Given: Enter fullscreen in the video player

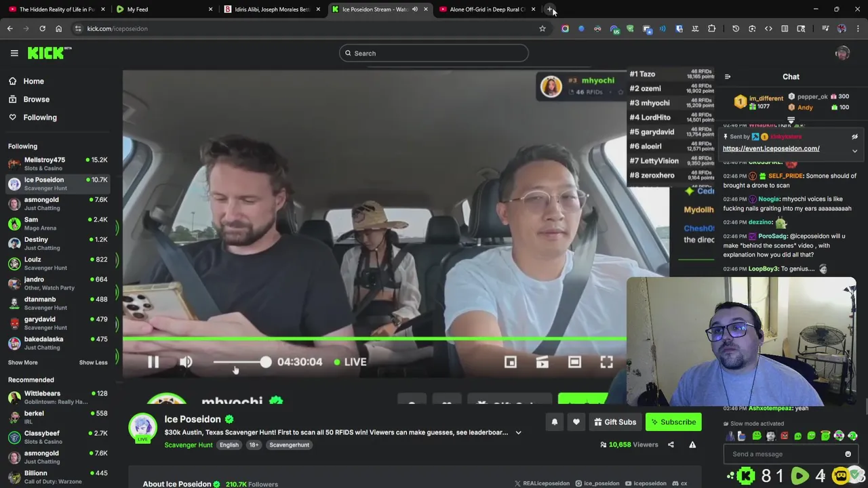Looking at the screenshot, I should pos(606,362).
